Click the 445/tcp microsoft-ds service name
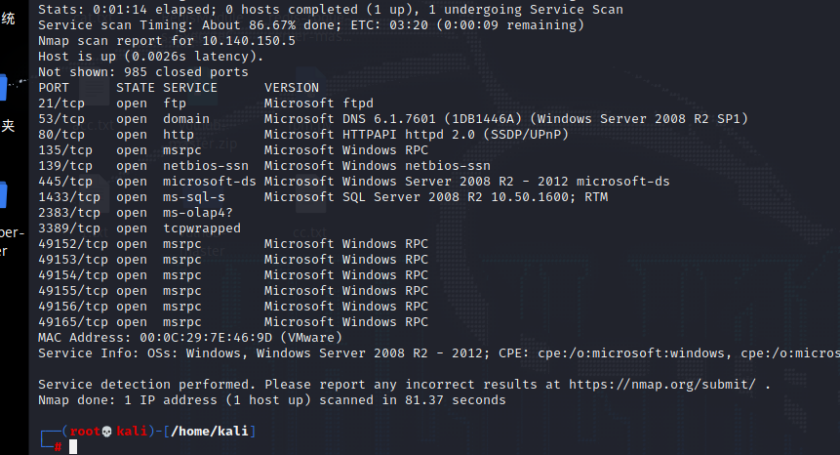The width and height of the screenshot is (840, 455). pos(210,181)
